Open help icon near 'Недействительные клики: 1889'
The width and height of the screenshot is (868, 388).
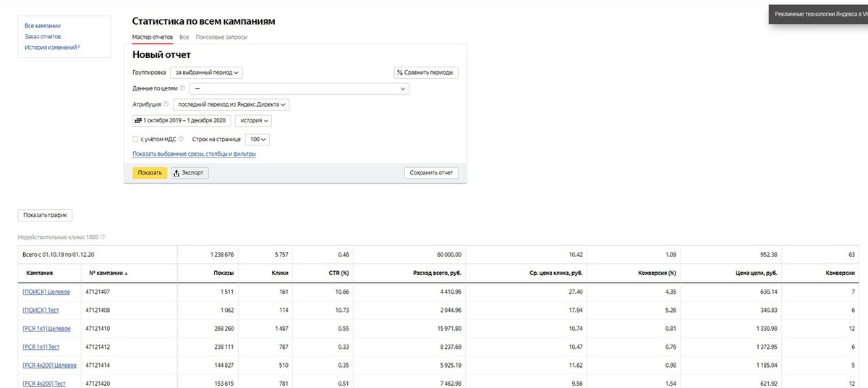click(x=103, y=237)
